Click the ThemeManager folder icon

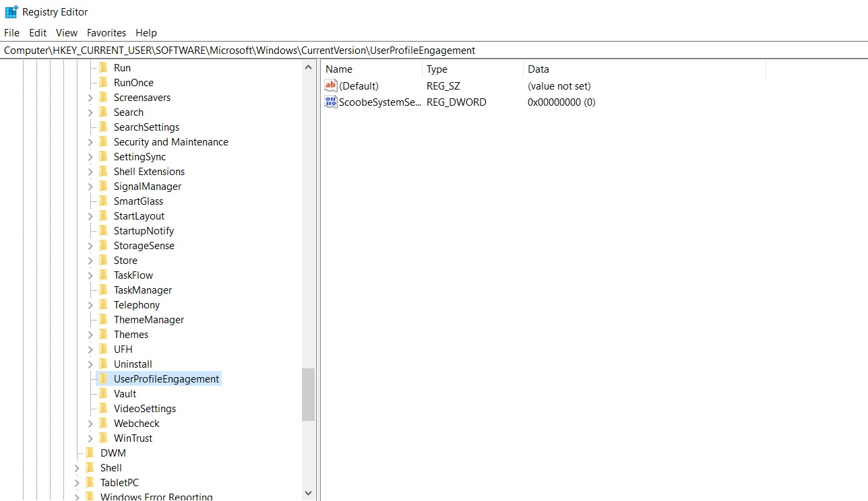(x=103, y=319)
